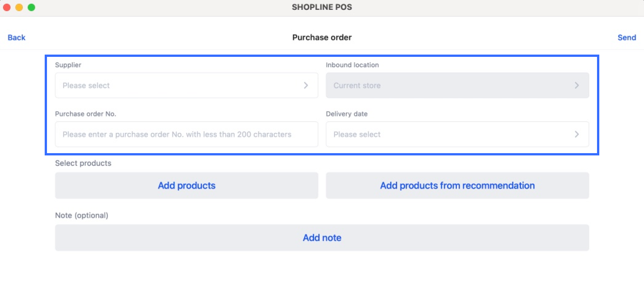Viewport: 644px width, 304px height.
Task: Choose Add products from recommendation
Action: pos(457,185)
